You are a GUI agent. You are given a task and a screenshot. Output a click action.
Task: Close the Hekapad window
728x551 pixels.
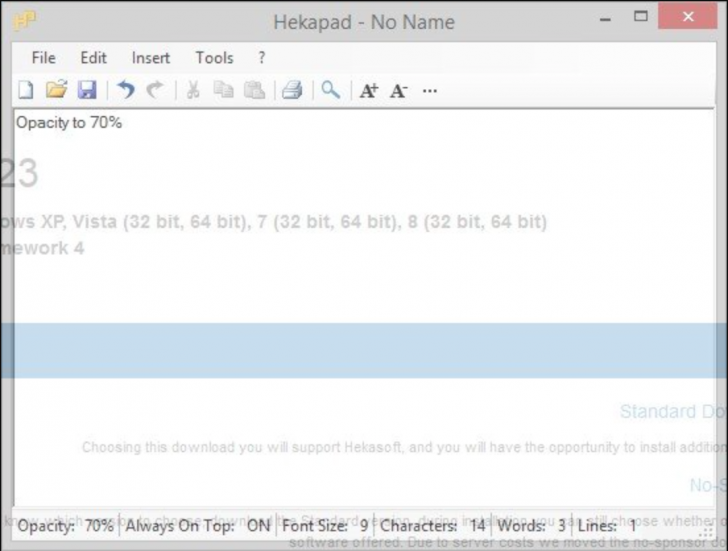coord(688,17)
